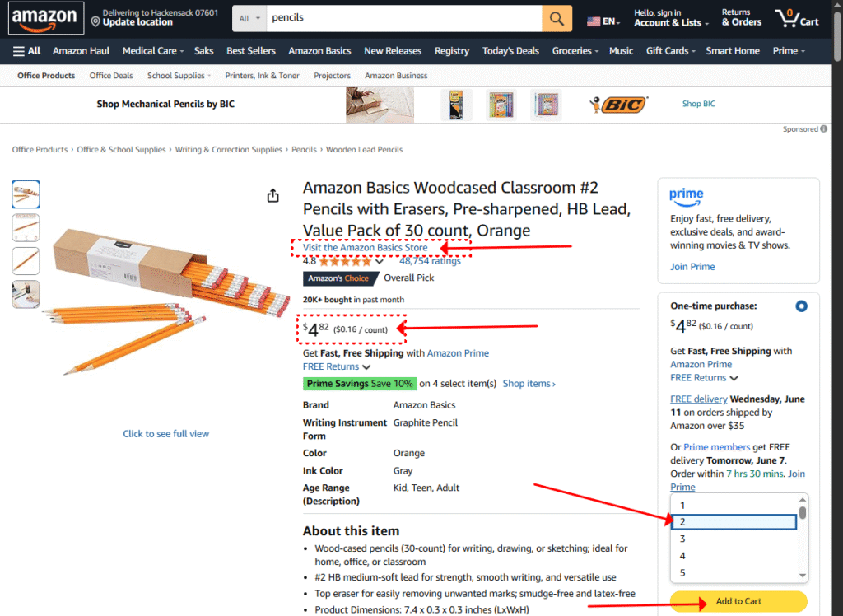Viewport: 843px width, 616px height.
Task: Visit the Amazon Basics Store link
Action: 366,247
